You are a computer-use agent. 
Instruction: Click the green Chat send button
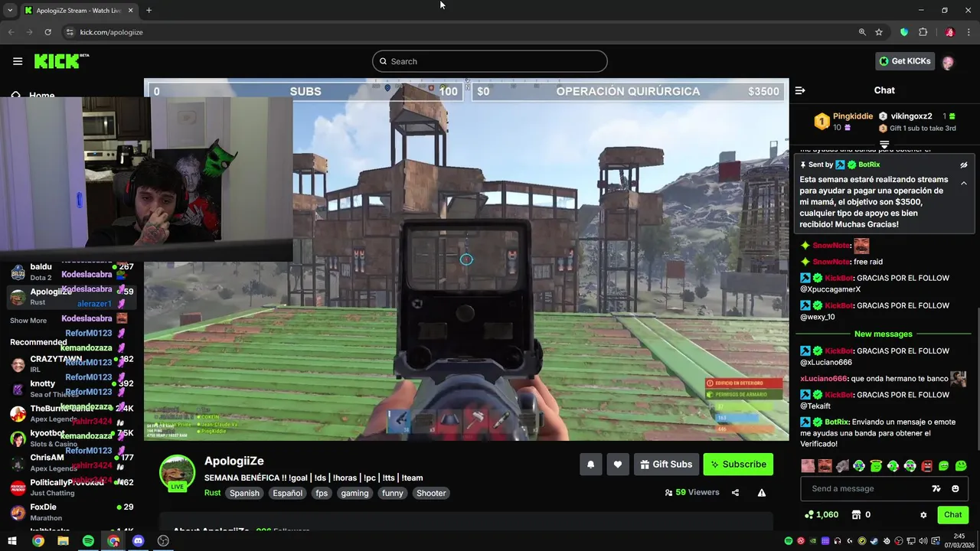click(x=952, y=515)
